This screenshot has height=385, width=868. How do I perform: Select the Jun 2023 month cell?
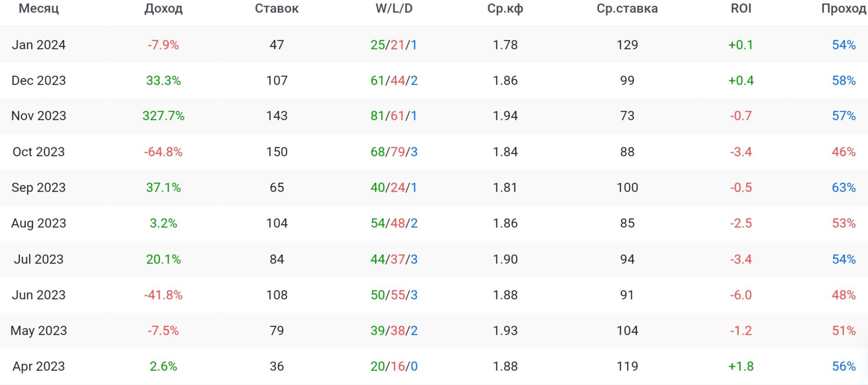coord(39,295)
